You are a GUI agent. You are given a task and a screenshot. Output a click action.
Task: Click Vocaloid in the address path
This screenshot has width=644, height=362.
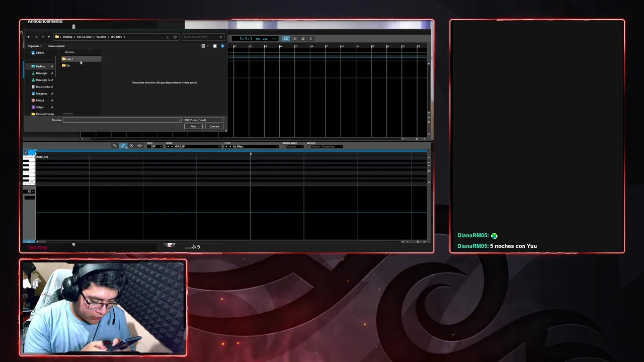(x=101, y=37)
